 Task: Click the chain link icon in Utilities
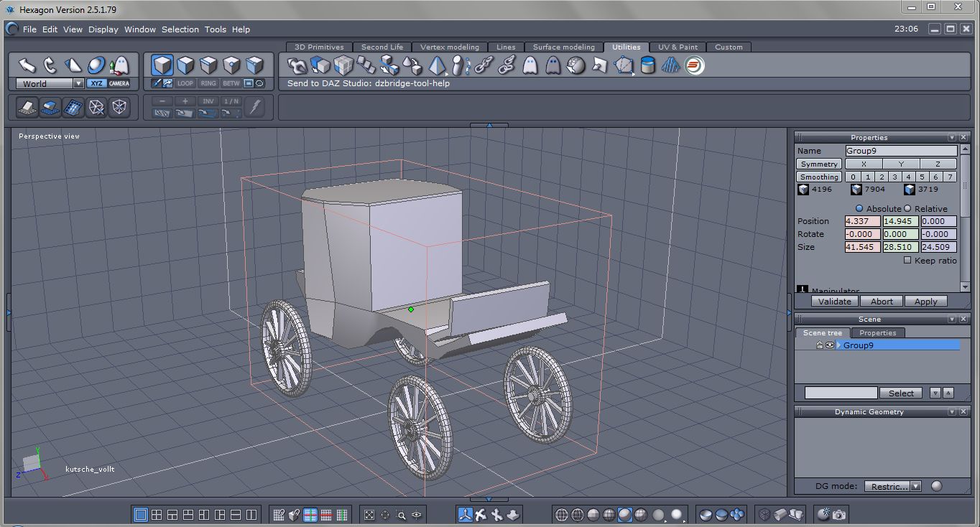(x=484, y=66)
